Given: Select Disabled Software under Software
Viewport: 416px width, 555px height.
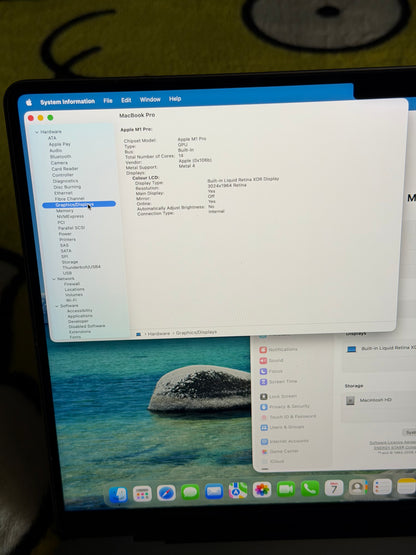Looking at the screenshot, I should (87, 326).
